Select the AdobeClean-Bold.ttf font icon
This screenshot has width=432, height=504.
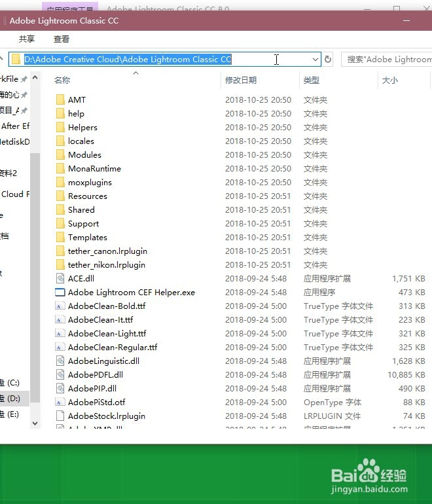[60, 306]
